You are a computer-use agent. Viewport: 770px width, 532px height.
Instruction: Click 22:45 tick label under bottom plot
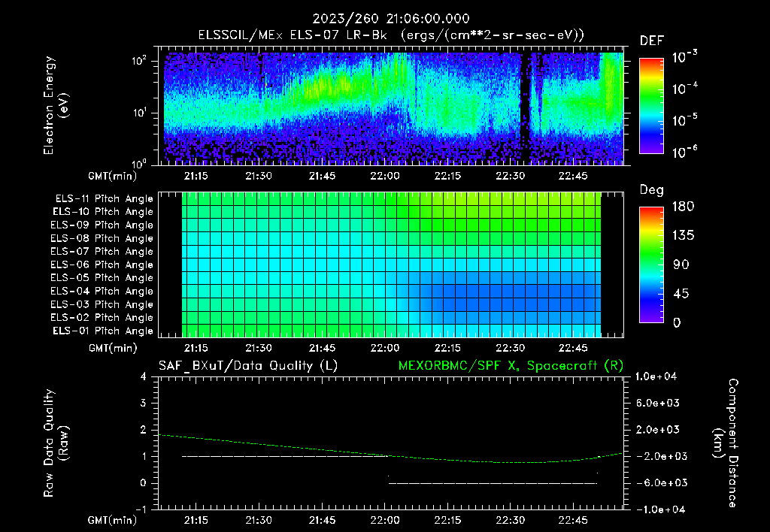tap(572, 520)
